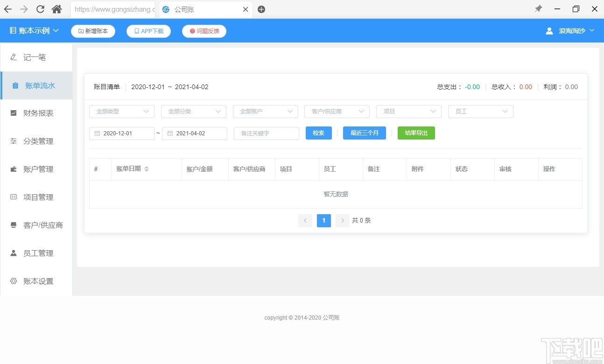Open 记一笔 in the sidebar
The image size is (604, 364).
pyautogui.click(x=36, y=57)
